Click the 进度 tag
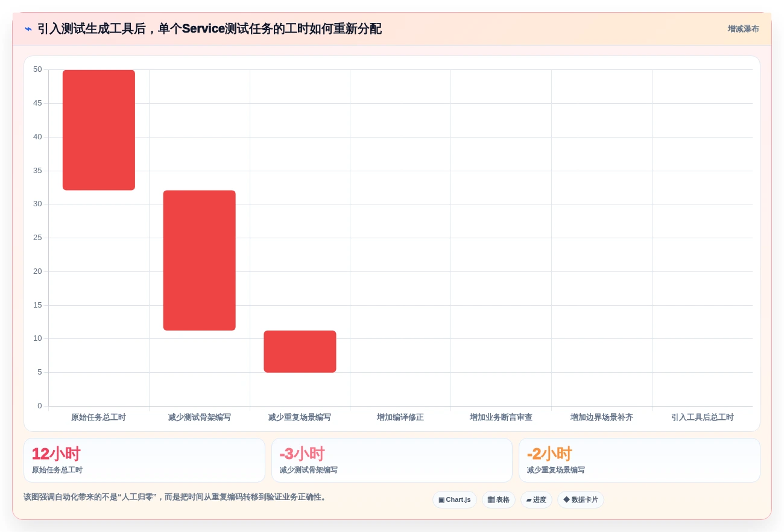 (x=536, y=500)
